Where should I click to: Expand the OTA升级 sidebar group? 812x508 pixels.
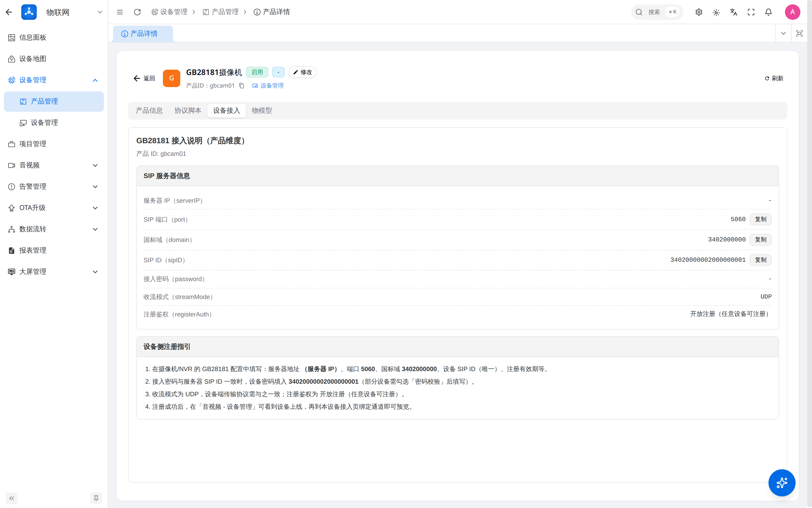54,208
